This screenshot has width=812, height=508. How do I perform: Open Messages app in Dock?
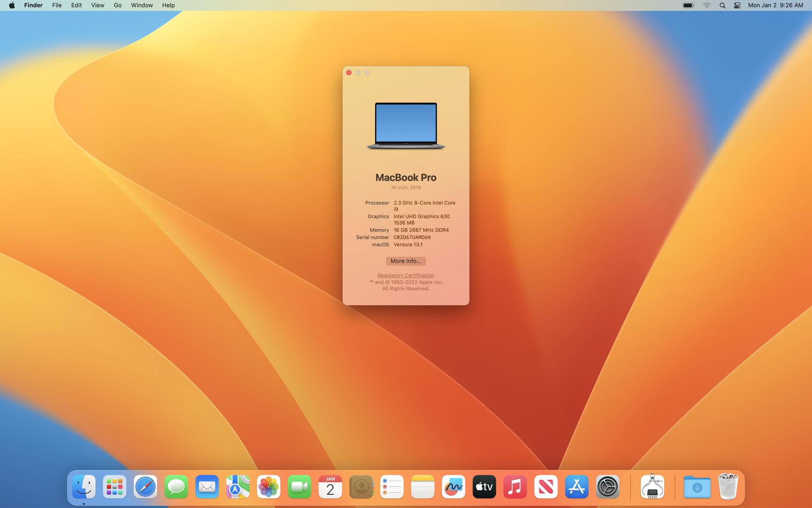click(176, 487)
